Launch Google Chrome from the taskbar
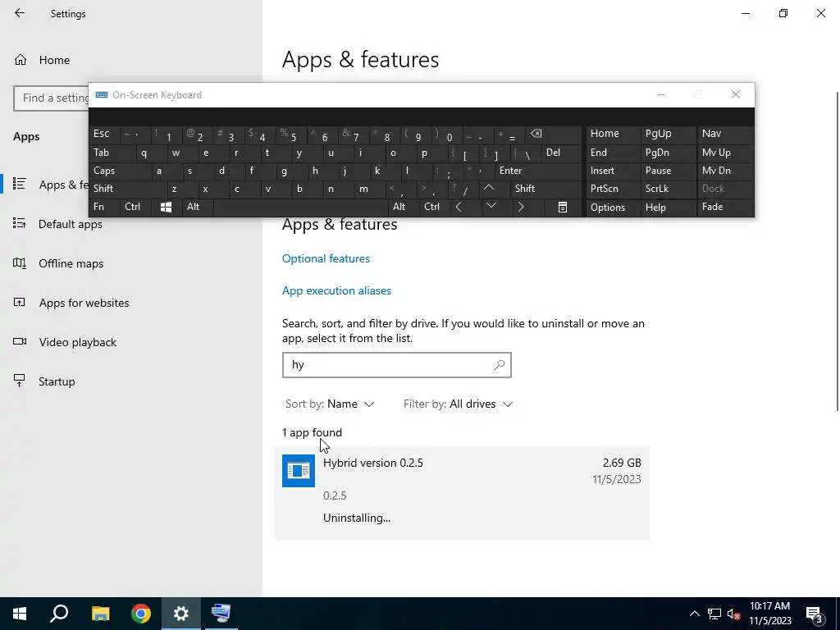The image size is (840, 630). (x=141, y=614)
